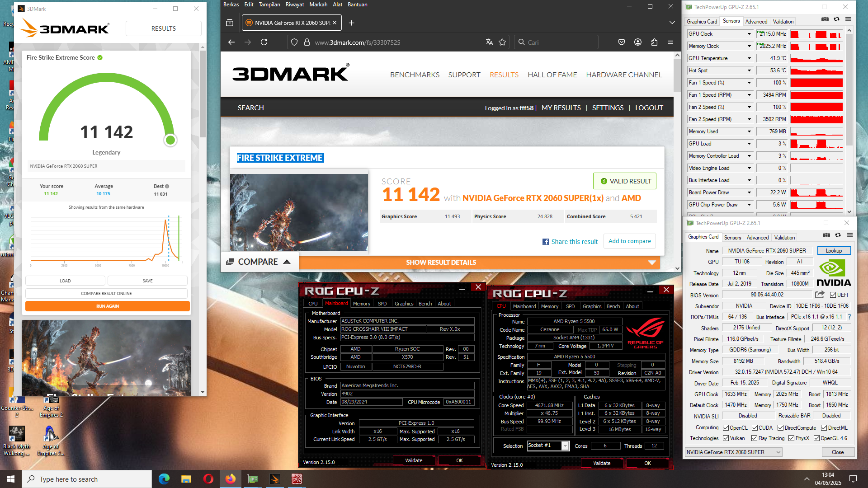This screenshot has height=488, width=868.
Task: Toggle the UEFI checkbox in GPU-Z
Action: point(833,295)
